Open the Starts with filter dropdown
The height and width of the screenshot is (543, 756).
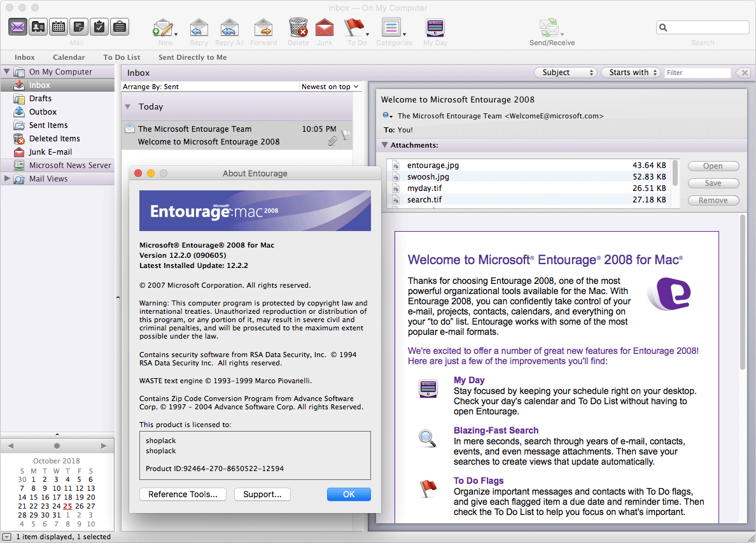pyautogui.click(x=631, y=73)
